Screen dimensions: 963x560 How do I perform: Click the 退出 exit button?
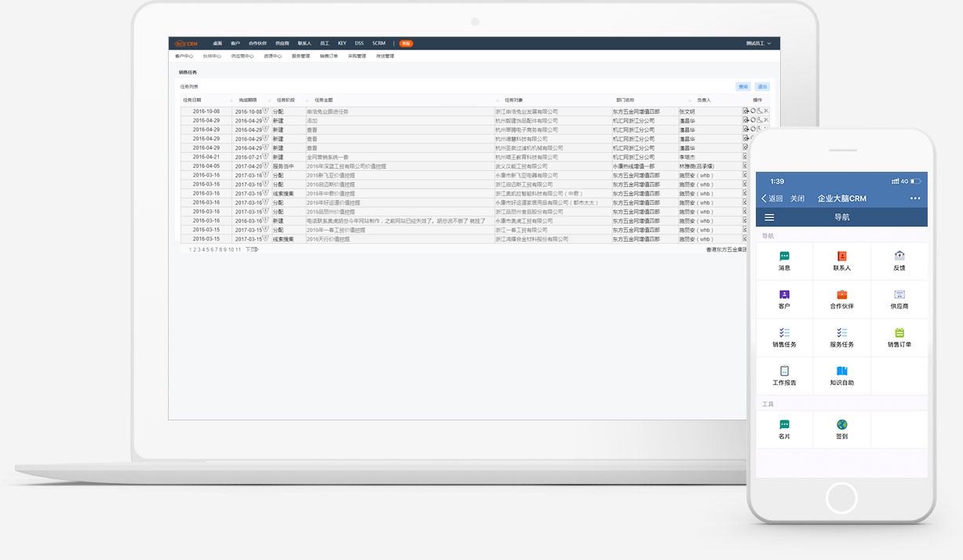(762, 86)
